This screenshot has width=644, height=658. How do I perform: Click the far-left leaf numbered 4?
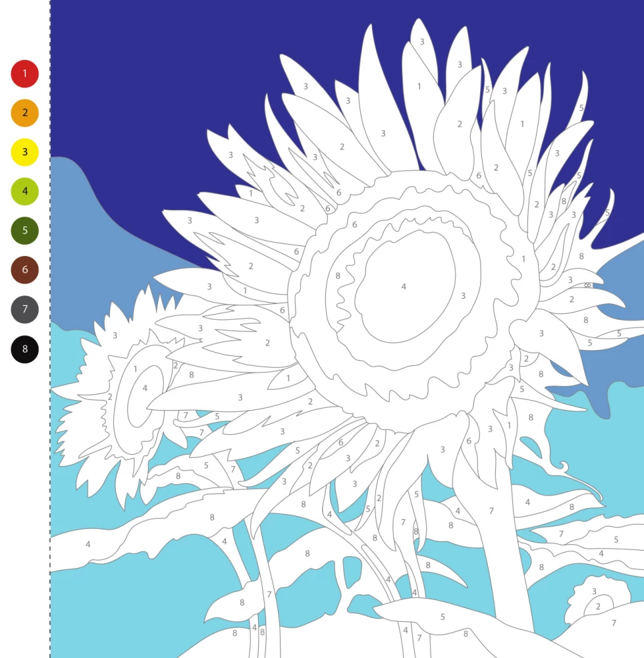88,545
